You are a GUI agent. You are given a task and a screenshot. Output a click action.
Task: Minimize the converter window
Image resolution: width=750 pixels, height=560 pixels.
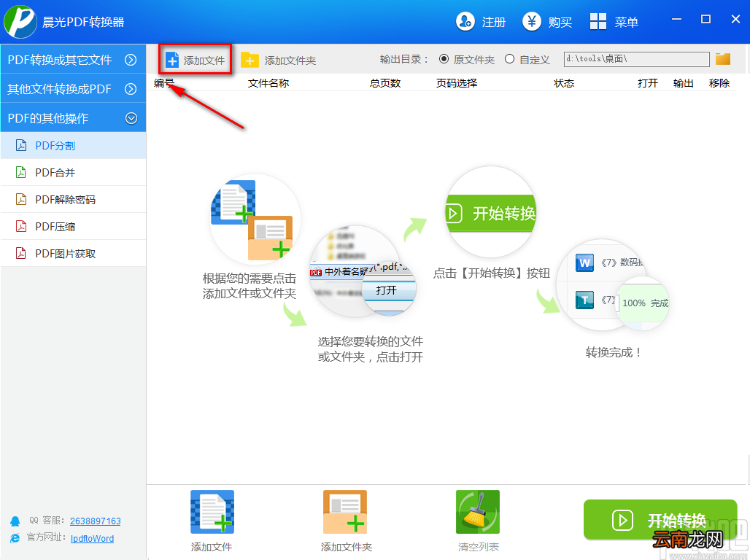click(x=676, y=19)
